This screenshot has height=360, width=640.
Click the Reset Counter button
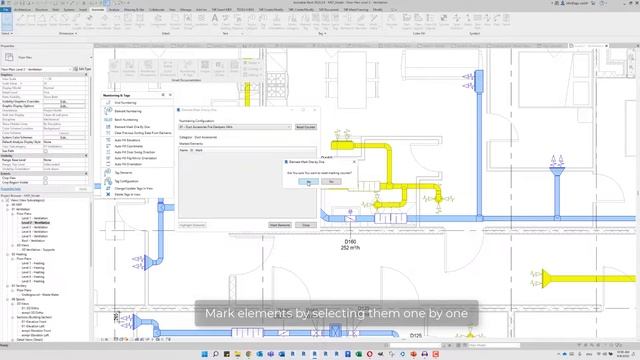[x=305, y=127]
